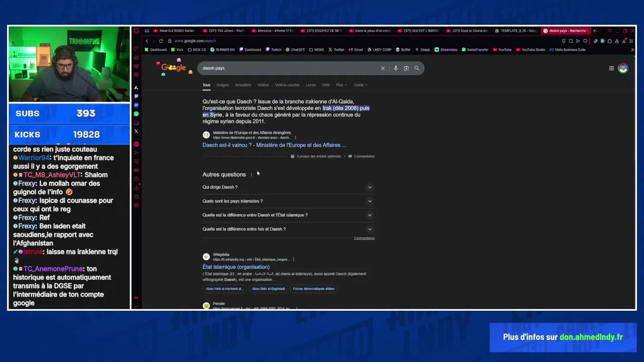Open three-dot menu of the Wikipédia result
This screenshot has height=362, width=644.
click(293, 259)
